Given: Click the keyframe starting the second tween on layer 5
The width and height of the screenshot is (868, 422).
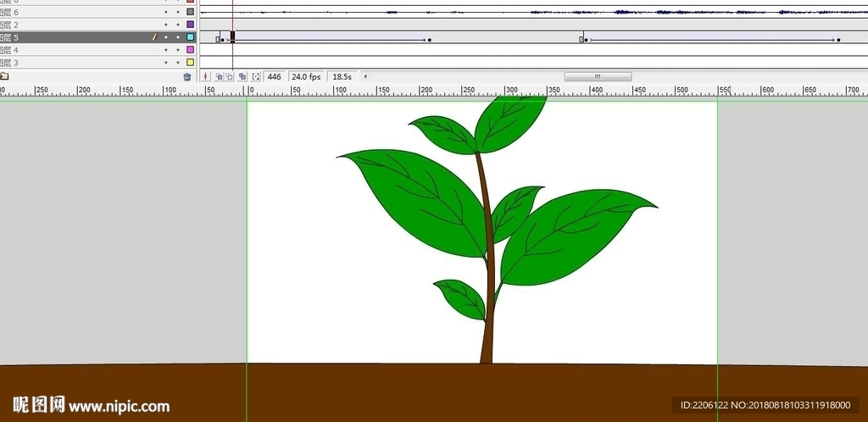Looking at the screenshot, I should point(586,40).
